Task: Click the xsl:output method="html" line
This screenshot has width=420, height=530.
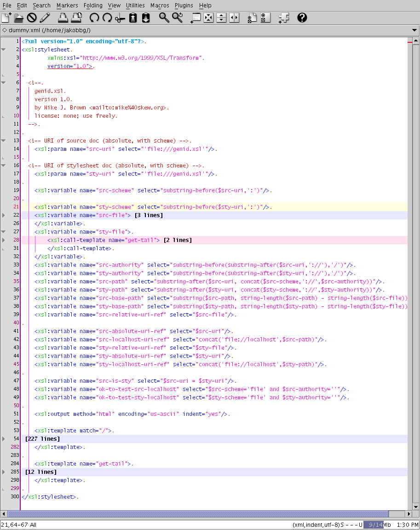Action: coord(131,414)
